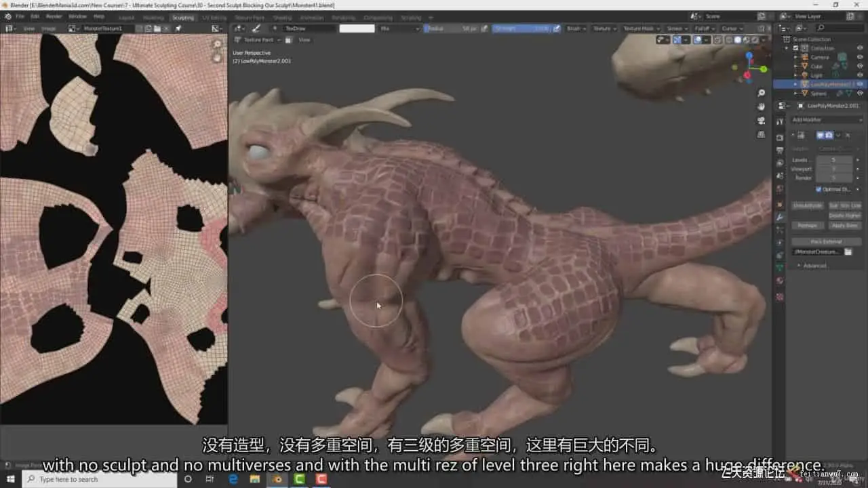This screenshot has height=488, width=868.
Task: Select the Cube object in the outliner
Action: (x=816, y=66)
